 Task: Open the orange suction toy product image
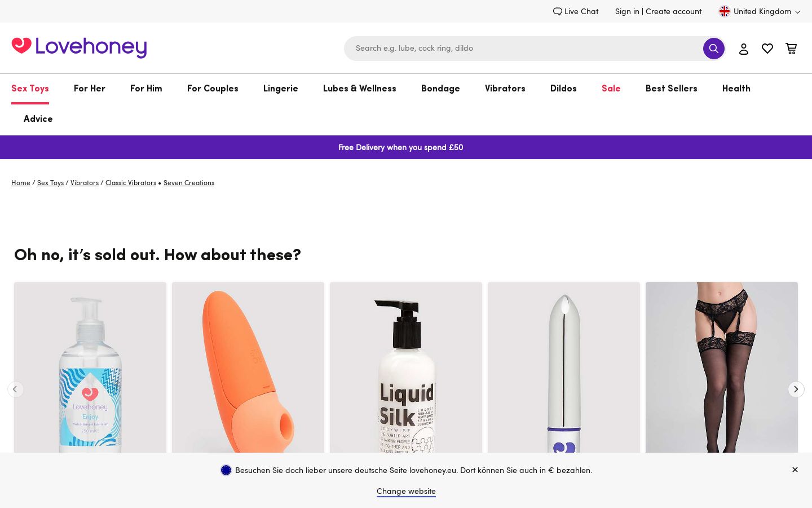248,367
